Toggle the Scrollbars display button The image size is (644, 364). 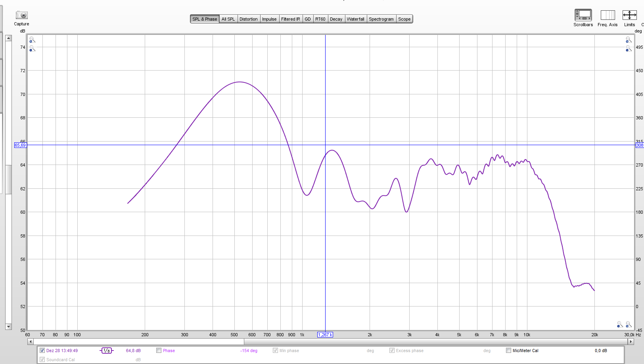coord(583,15)
